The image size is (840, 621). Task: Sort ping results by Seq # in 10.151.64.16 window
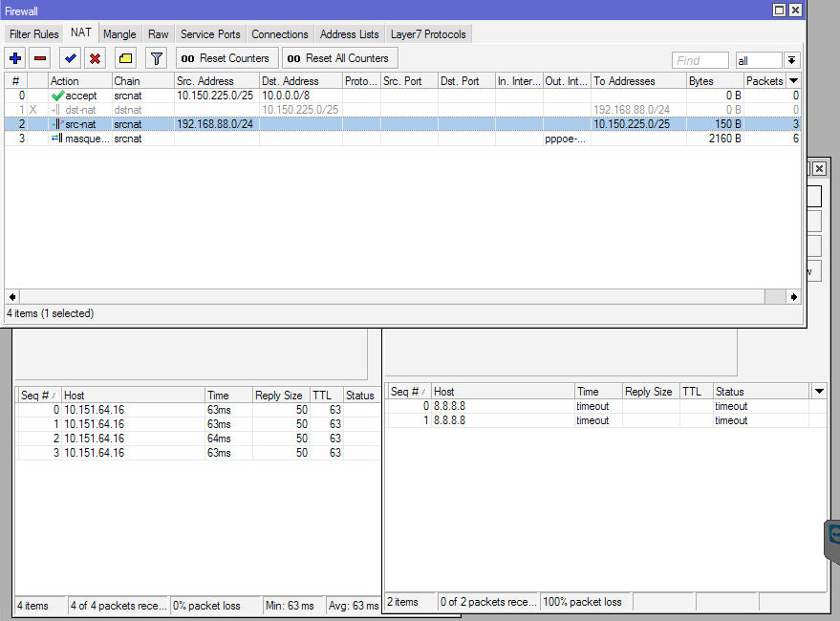coord(38,396)
